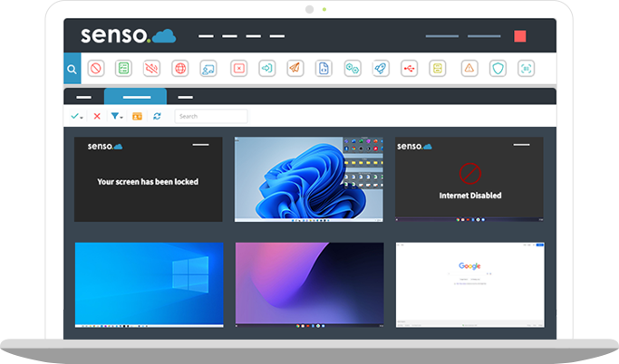The image size is (619, 364).
Task: Click into the Search input field
Action: [x=211, y=116]
